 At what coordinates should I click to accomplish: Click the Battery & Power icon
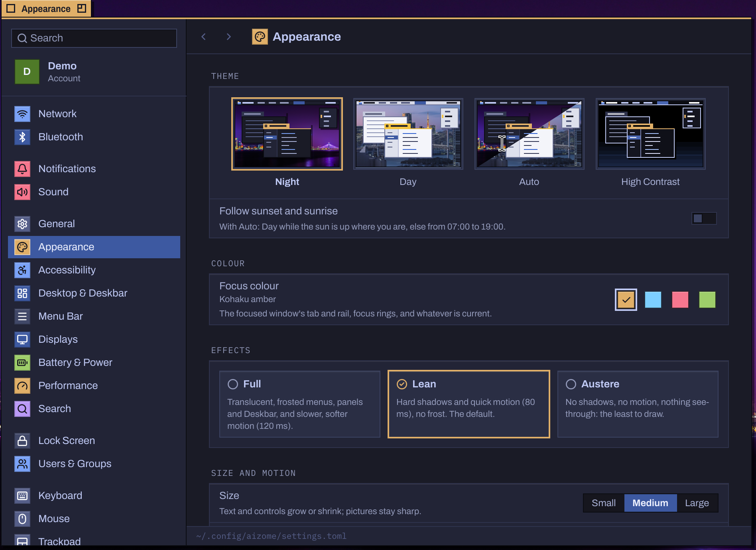(22, 363)
